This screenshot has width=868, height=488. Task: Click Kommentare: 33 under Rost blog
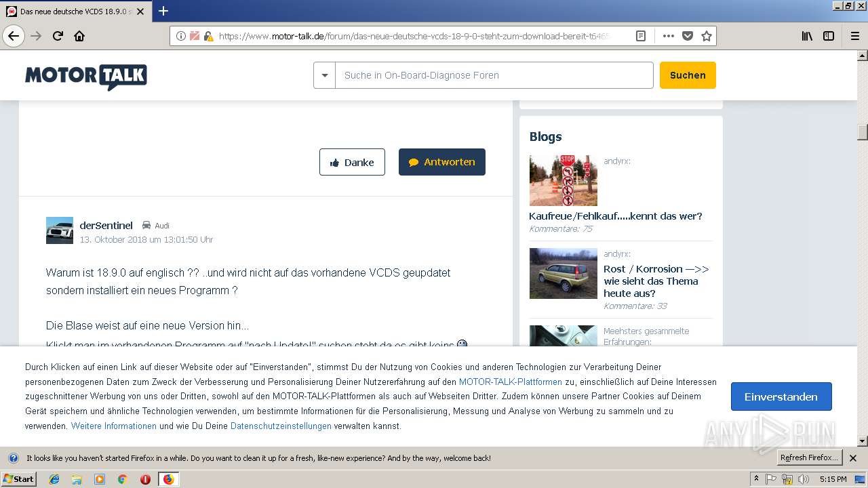click(x=635, y=306)
